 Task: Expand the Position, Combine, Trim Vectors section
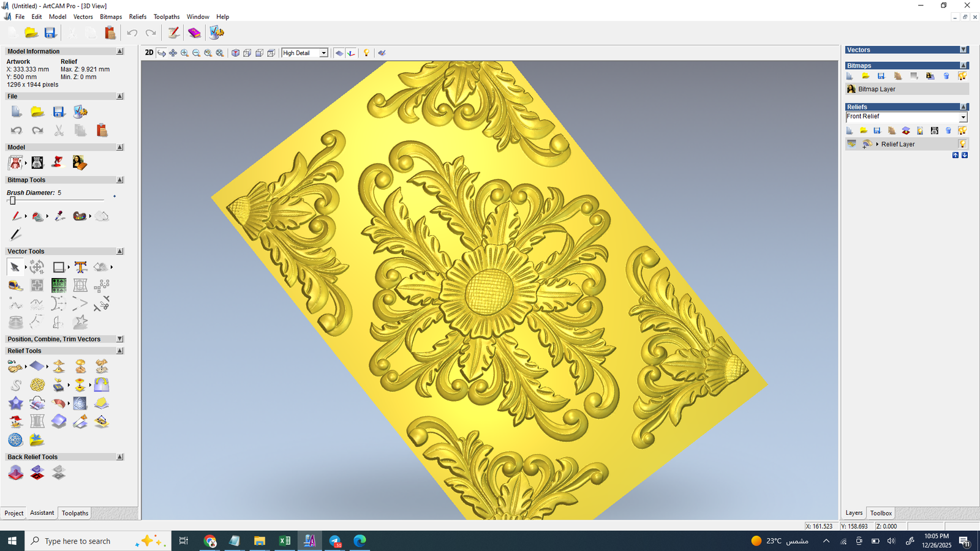120,339
